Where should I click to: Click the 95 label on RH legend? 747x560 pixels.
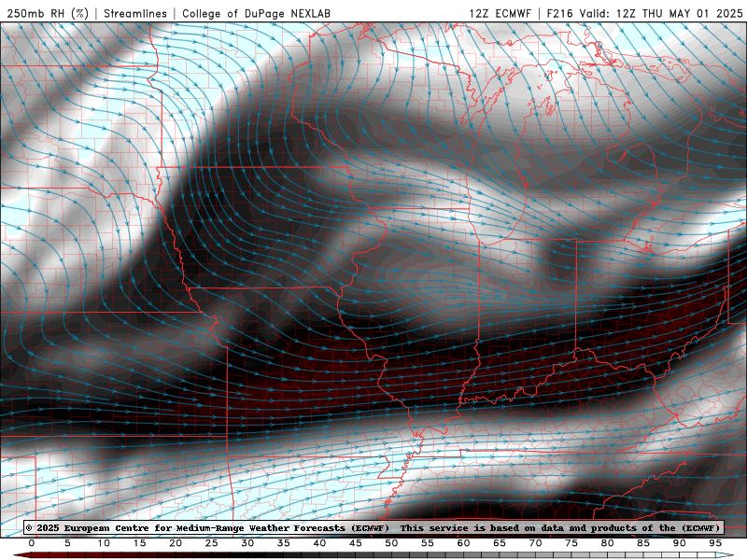(715, 543)
